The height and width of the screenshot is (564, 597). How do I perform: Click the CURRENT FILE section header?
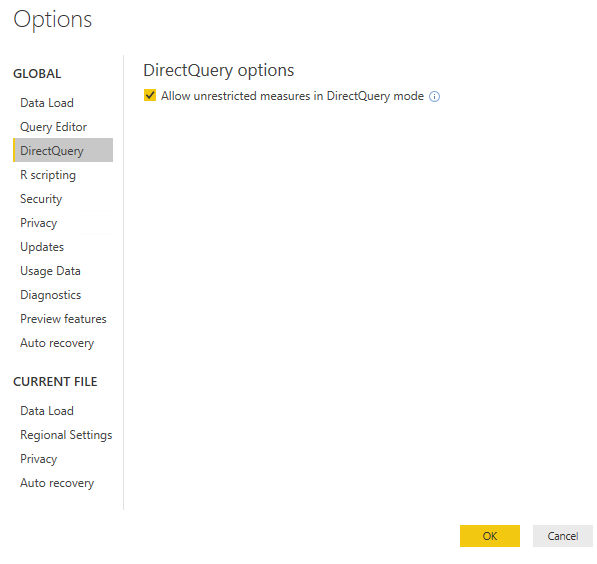[55, 382]
